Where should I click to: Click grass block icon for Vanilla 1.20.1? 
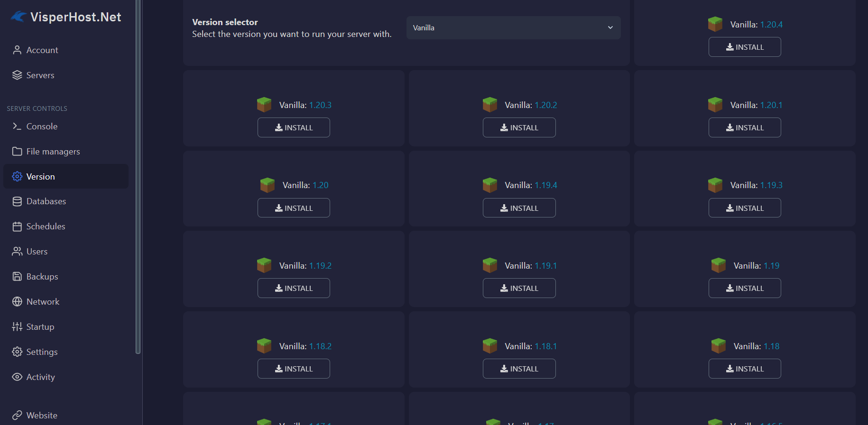coord(715,105)
